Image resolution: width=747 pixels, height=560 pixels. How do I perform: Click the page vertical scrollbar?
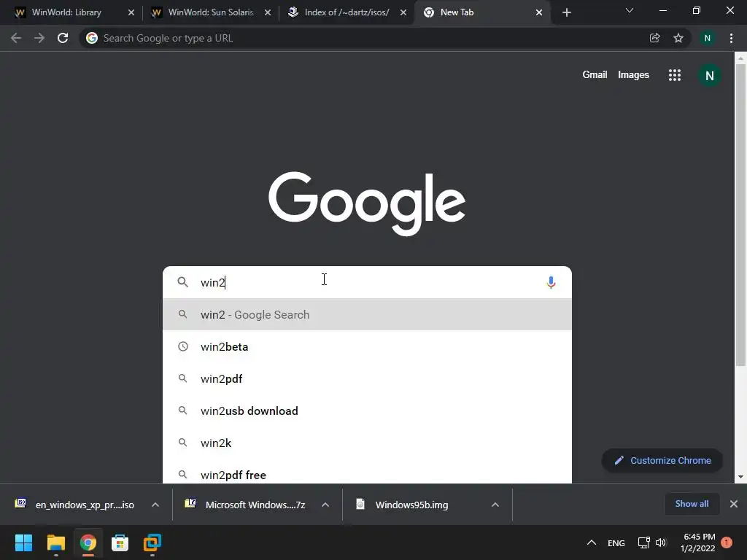coord(740,215)
